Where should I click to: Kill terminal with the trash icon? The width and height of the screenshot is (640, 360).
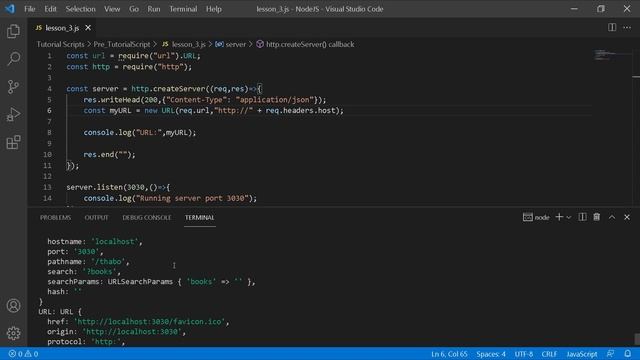click(597, 217)
